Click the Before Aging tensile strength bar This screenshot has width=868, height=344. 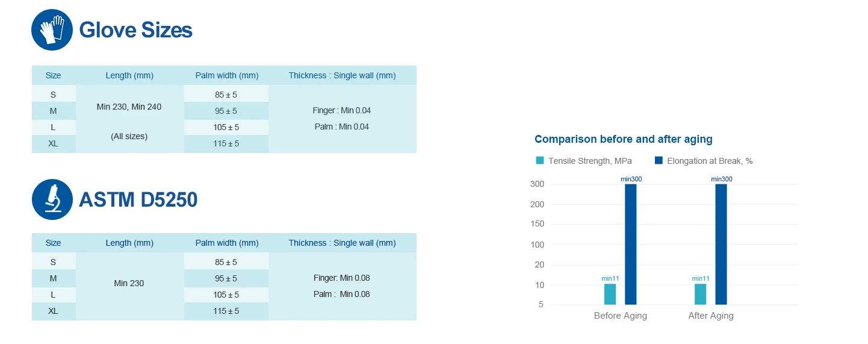point(610,294)
